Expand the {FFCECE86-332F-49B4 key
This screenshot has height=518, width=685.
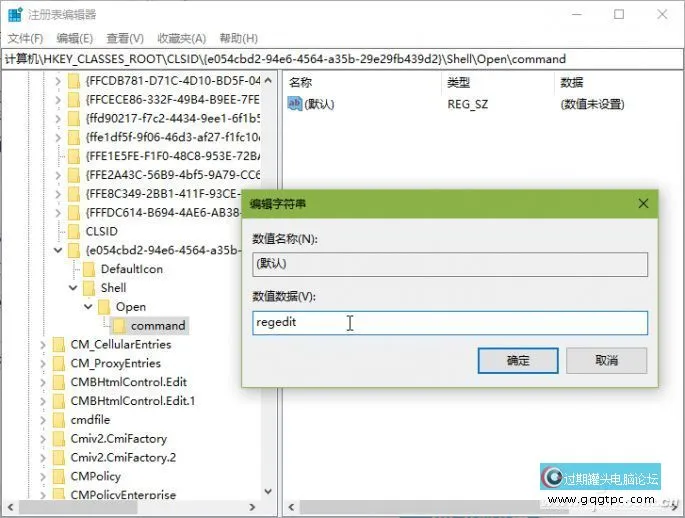pyautogui.click(x=58, y=100)
